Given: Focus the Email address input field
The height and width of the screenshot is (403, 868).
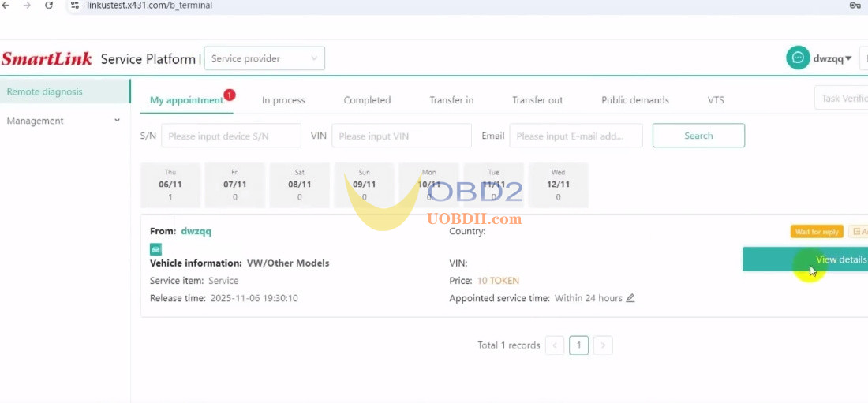Looking at the screenshot, I should pyautogui.click(x=576, y=136).
